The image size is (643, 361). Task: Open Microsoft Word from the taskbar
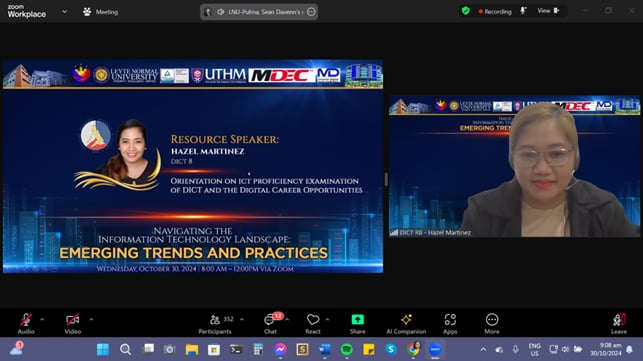[x=325, y=350]
